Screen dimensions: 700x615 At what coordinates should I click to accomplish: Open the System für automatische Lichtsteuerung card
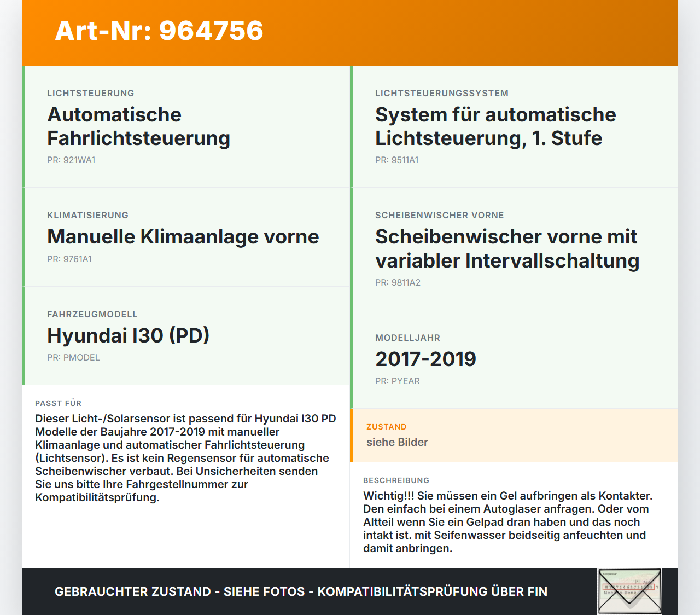495,126
